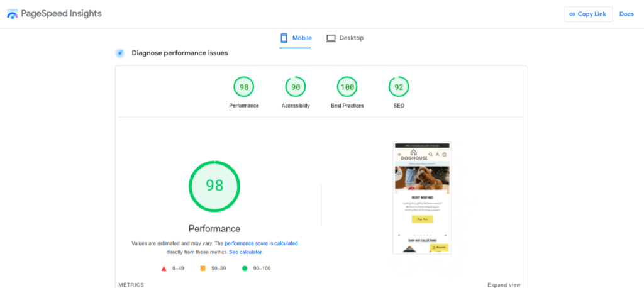Select the Accessibility score gauge showing 90
Viewport: 644px width, 288px height.
pyautogui.click(x=296, y=87)
